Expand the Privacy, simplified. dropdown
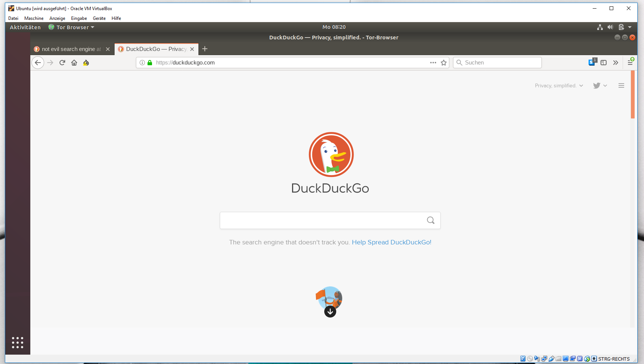 click(559, 85)
